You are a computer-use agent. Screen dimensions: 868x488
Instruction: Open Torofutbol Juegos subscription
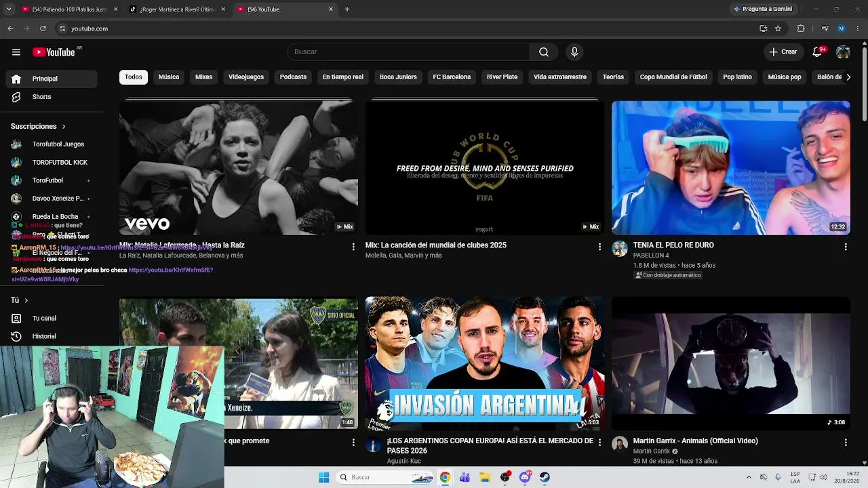52,144
